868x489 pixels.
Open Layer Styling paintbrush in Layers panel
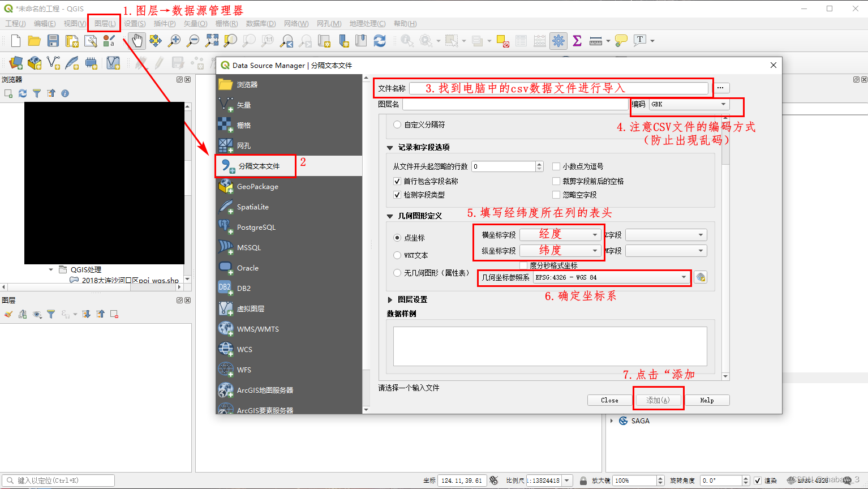click(x=8, y=314)
